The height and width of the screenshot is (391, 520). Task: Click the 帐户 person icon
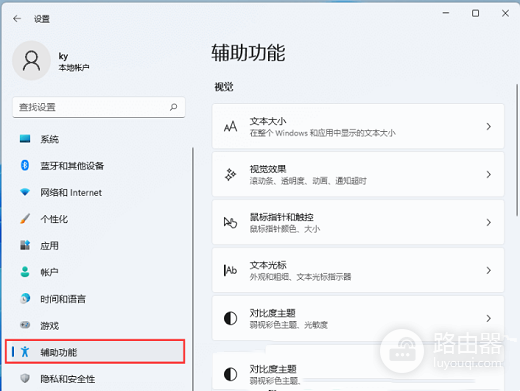pos(25,272)
